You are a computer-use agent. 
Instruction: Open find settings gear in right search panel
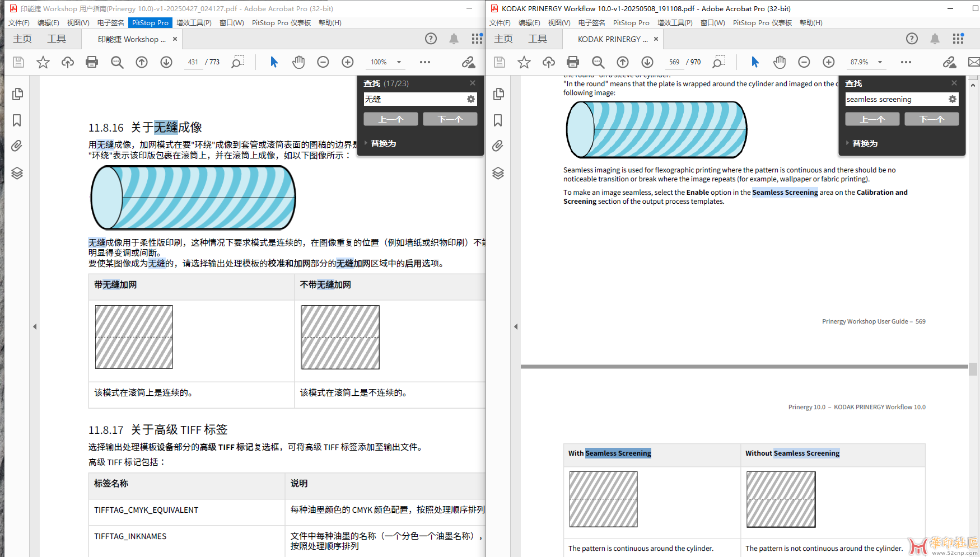[953, 99]
